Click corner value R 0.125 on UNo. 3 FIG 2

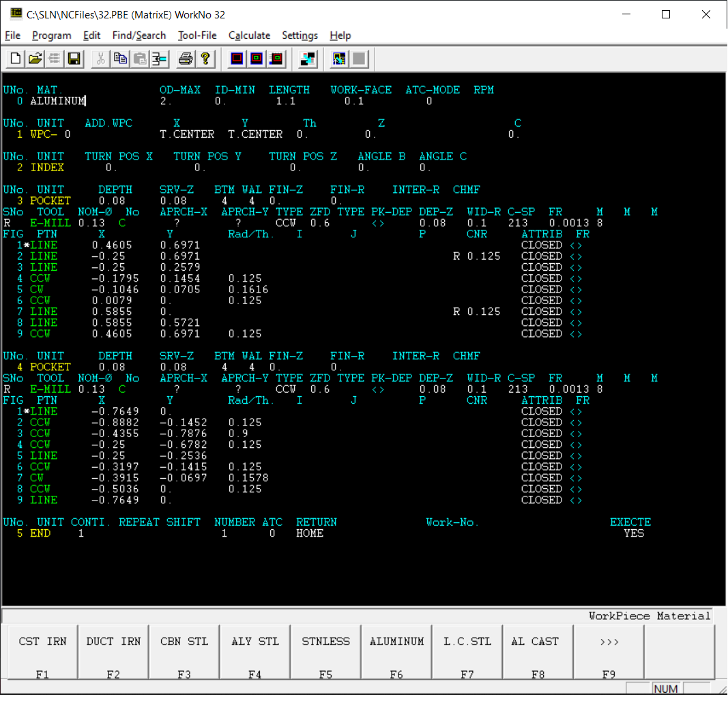tap(477, 256)
